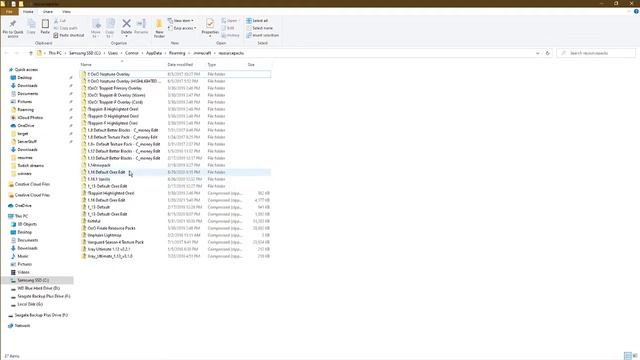640x360 pixels.
Task: Switch to Large icons view in status bar
Action: point(635,356)
